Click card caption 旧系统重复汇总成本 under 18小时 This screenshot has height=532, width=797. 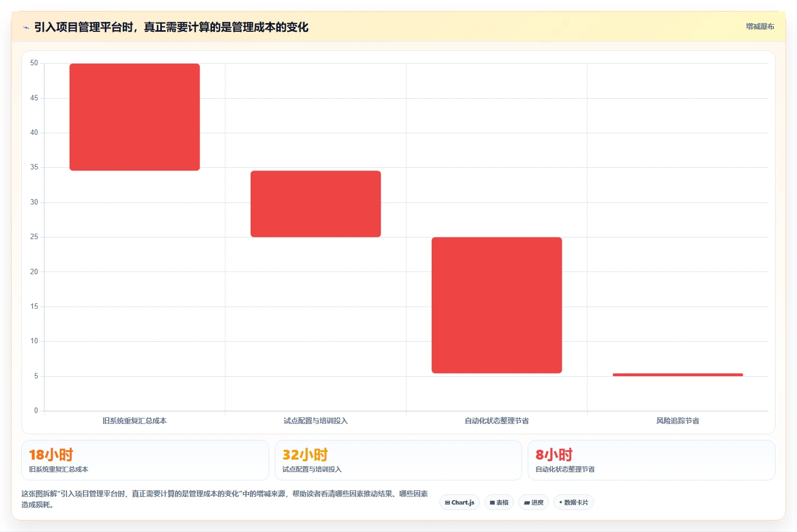pyautogui.click(x=59, y=469)
